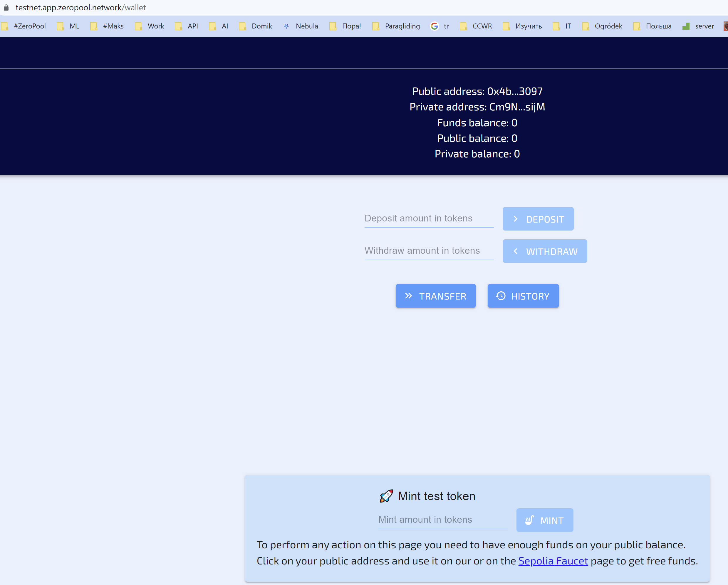728x585 pixels.
Task: Click the Private balance: 0 text
Action: coord(477,154)
